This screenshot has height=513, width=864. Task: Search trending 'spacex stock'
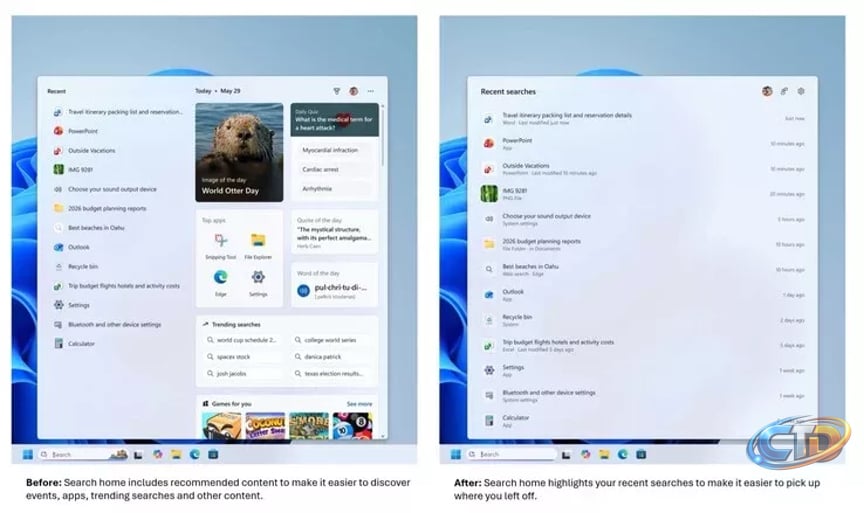(241, 357)
